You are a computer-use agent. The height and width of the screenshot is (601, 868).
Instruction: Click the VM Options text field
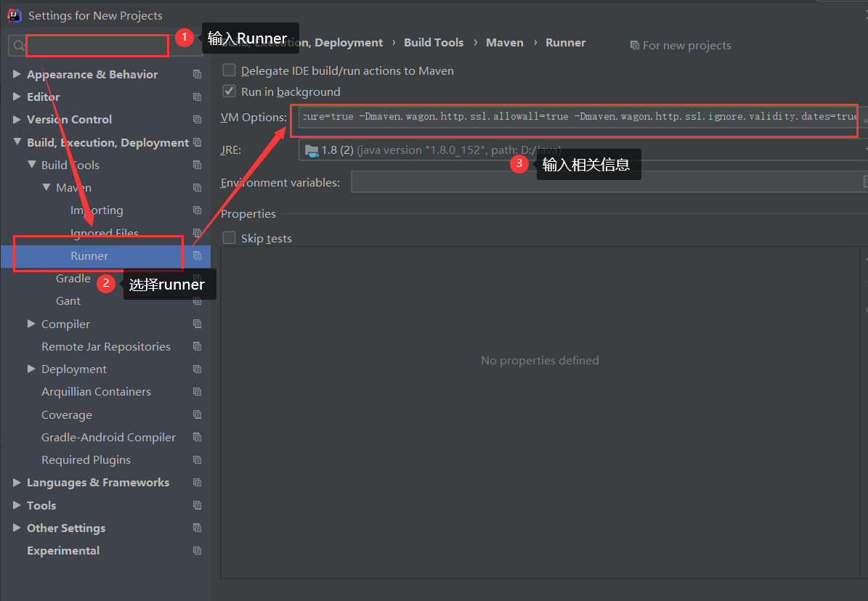tap(578, 117)
